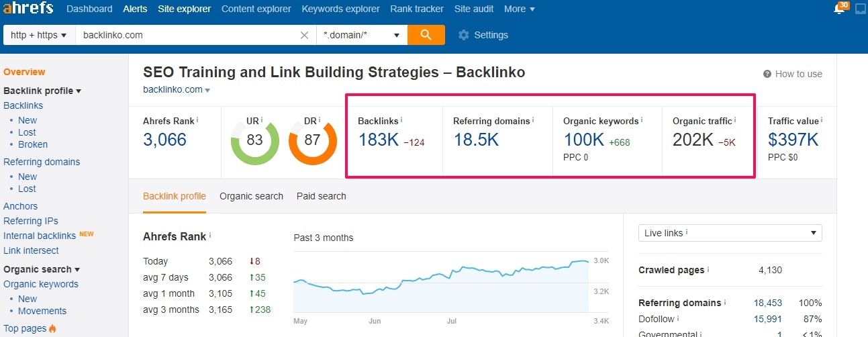Click the 18.5K referring domains value
The image size is (868, 337).
(476, 140)
